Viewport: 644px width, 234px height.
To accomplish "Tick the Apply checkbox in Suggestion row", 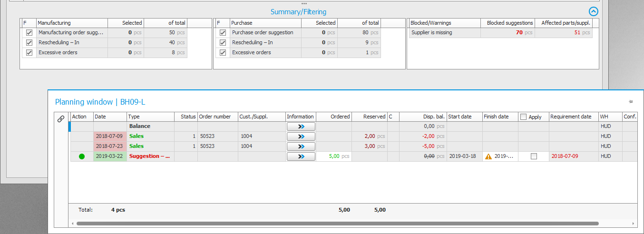I will click(534, 156).
